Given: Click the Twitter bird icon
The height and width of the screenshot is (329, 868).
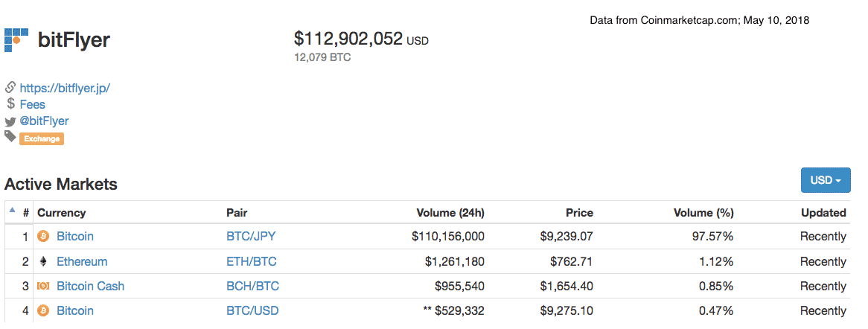Looking at the screenshot, I should pos(10,121).
